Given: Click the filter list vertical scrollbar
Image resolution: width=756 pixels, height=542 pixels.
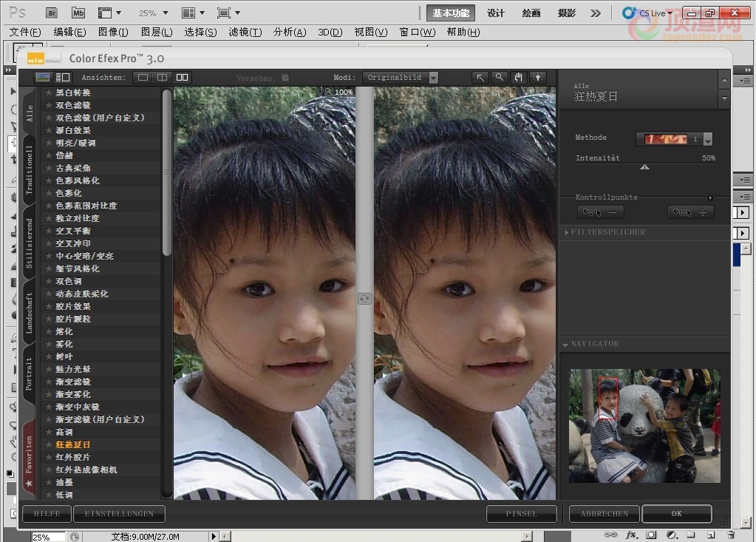Looking at the screenshot, I should pyautogui.click(x=167, y=172).
